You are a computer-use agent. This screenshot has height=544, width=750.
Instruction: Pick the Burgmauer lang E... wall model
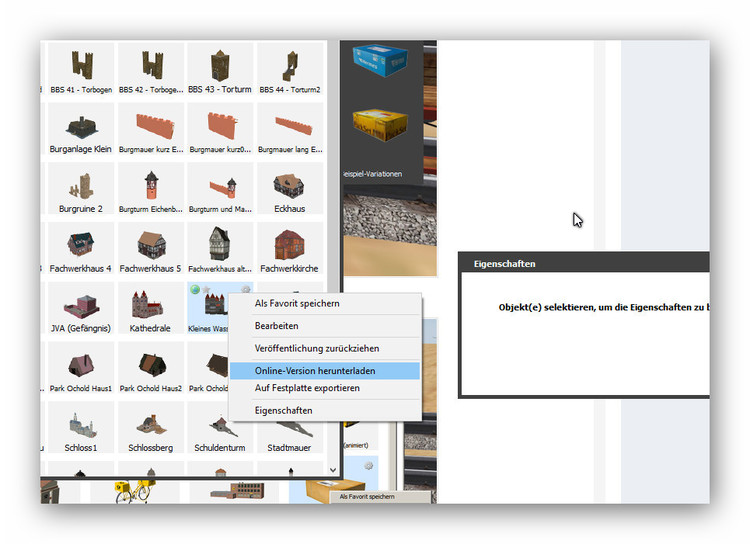pos(290,129)
